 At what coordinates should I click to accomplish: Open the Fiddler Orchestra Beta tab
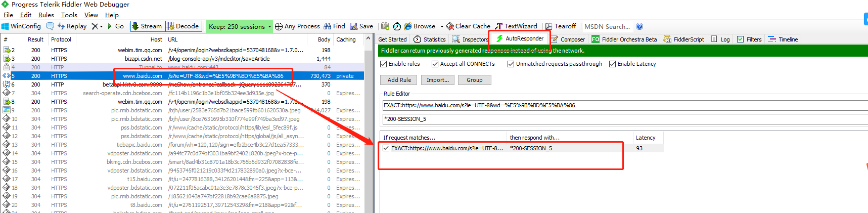tap(624, 39)
